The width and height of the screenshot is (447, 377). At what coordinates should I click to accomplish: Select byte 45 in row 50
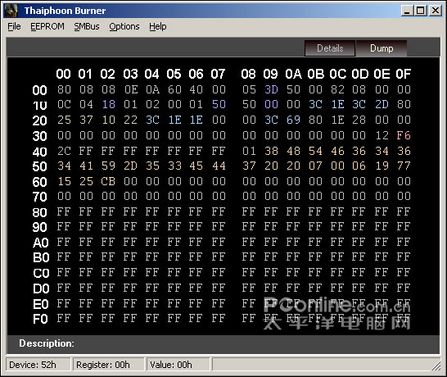(196, 166)
